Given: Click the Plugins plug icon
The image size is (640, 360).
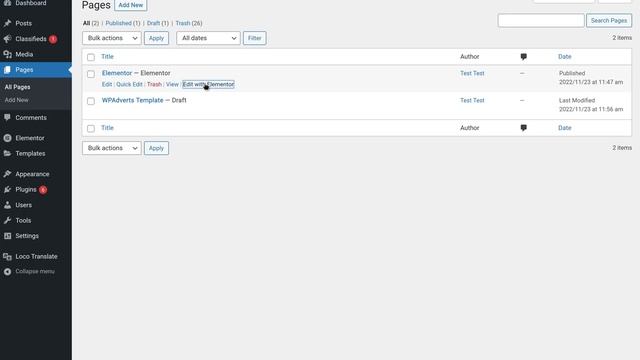Looking at the screenshot, I should pos(7,189).
